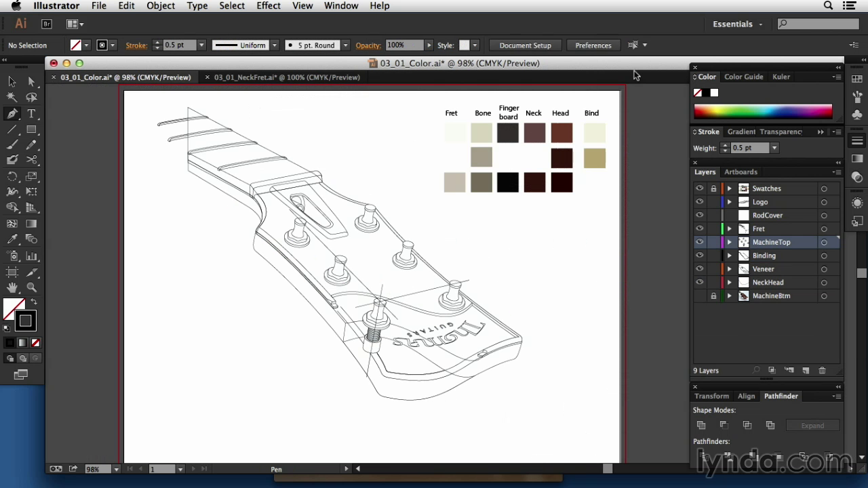This screenshot has width=868, height=488.
Task: Select the Pencil tool
Action: (31, 145)
